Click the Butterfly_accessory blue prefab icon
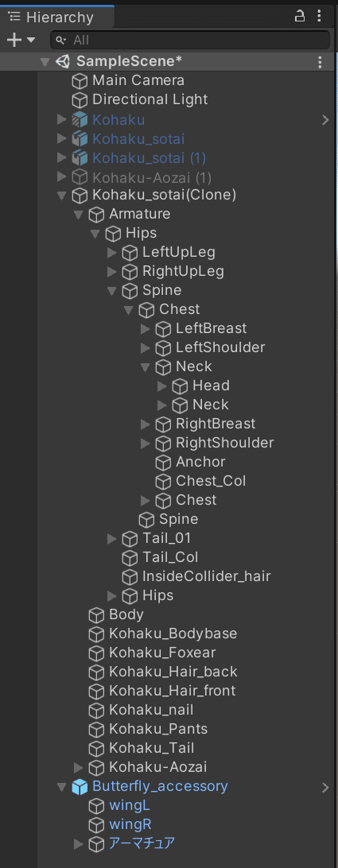338x868 pixels. (80, 787)
